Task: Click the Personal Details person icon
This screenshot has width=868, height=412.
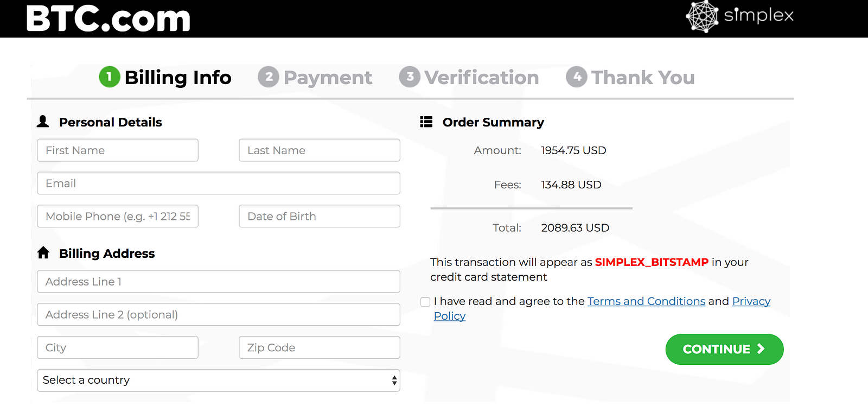Action: (x=43, y=122)
